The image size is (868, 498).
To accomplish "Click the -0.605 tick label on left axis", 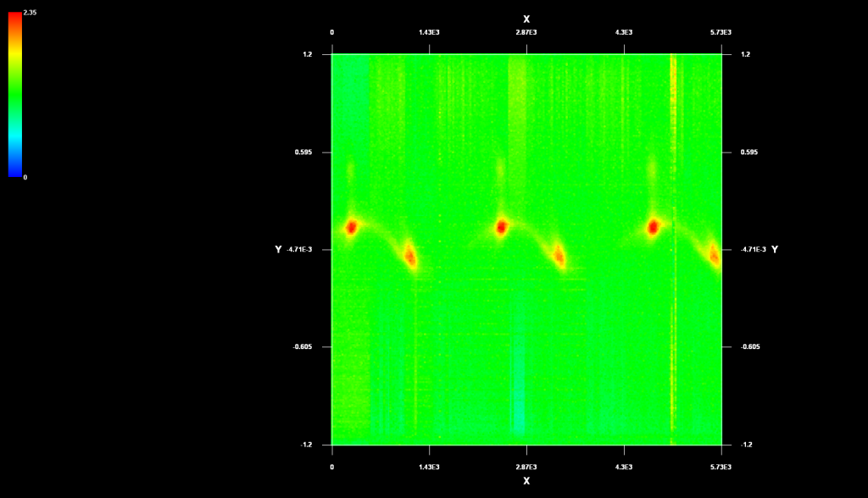I will click(x=303, y=347).
